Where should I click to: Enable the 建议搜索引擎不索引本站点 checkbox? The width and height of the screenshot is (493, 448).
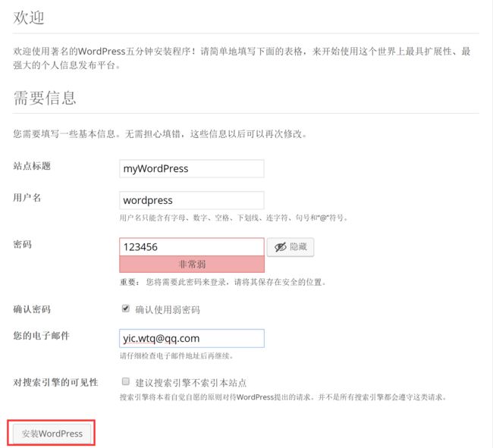[125, 381]
